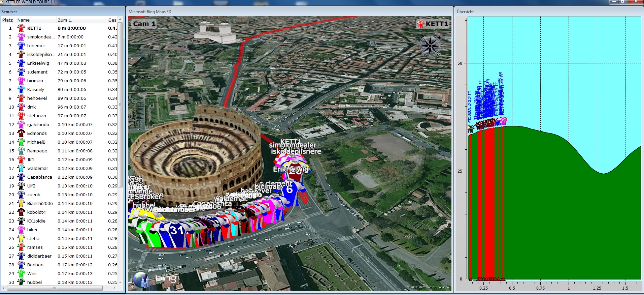Screen dimensions: 644x295
Task: Click scroll-up arrow of user list
Action: (x=120, y=20)
